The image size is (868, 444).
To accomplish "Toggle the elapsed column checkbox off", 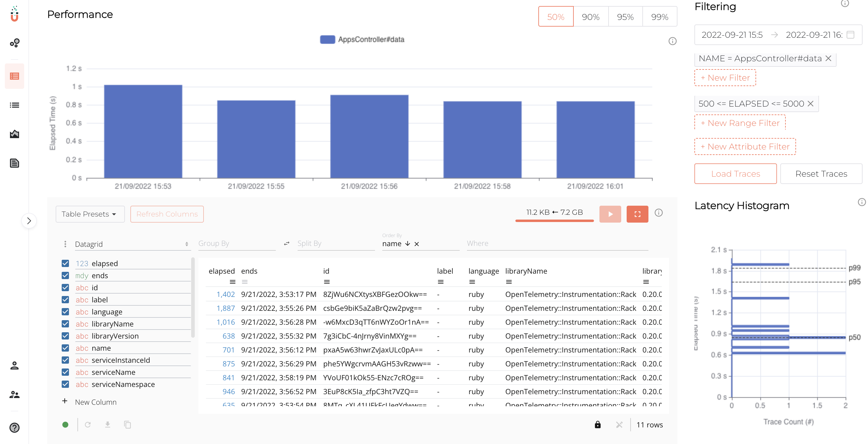I will [65, 263].
